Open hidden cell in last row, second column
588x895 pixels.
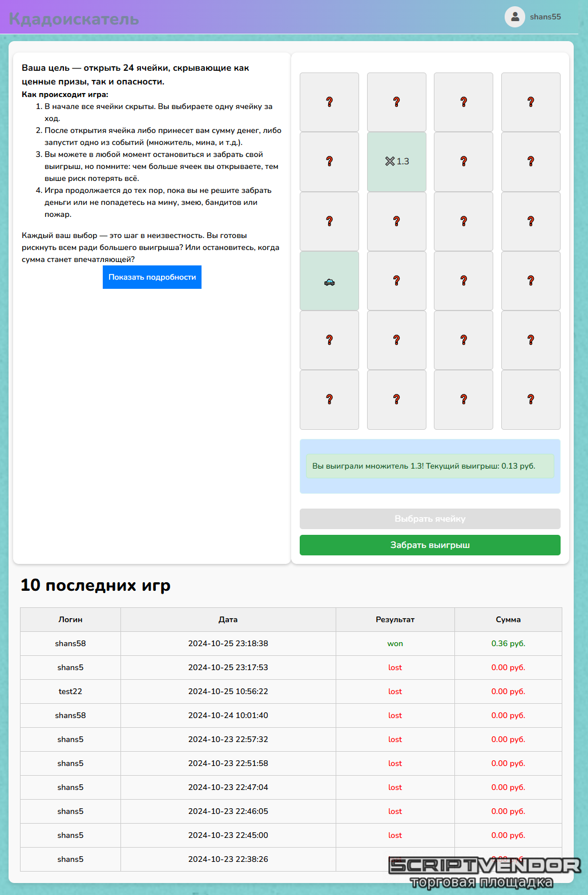397,400
